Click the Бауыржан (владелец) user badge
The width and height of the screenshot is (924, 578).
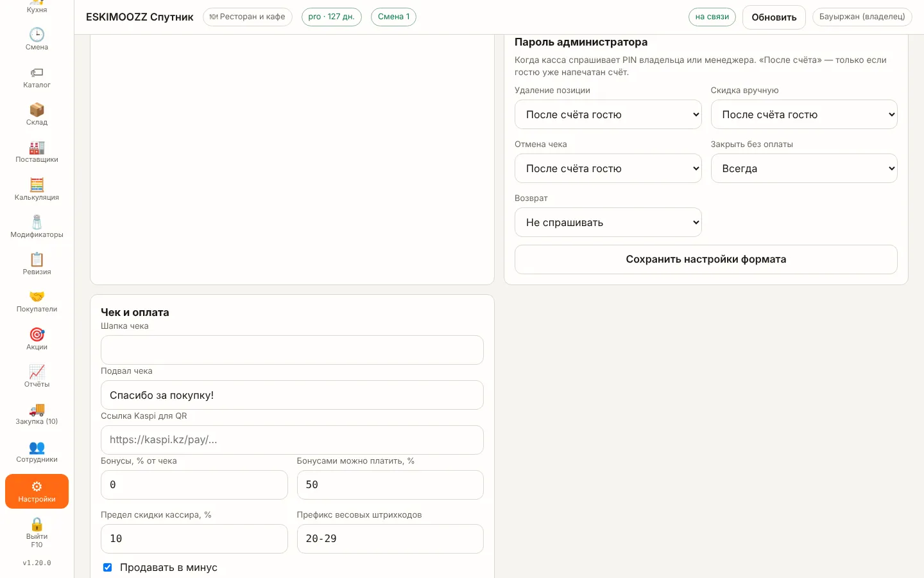pos(862,17)
